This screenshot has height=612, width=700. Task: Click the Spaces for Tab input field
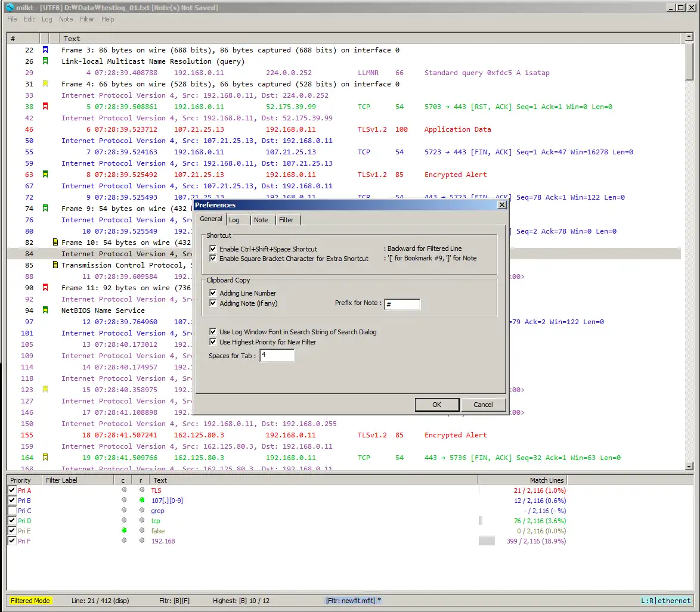pos(277,356)
